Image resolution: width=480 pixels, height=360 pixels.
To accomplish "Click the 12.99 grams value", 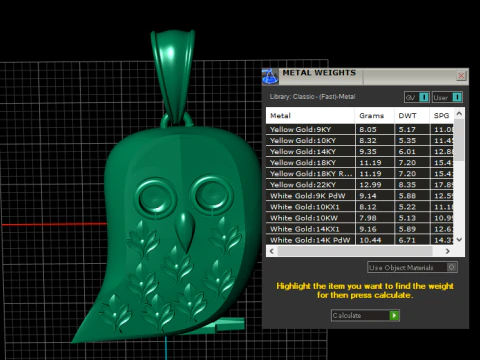I will click(370, 184).
